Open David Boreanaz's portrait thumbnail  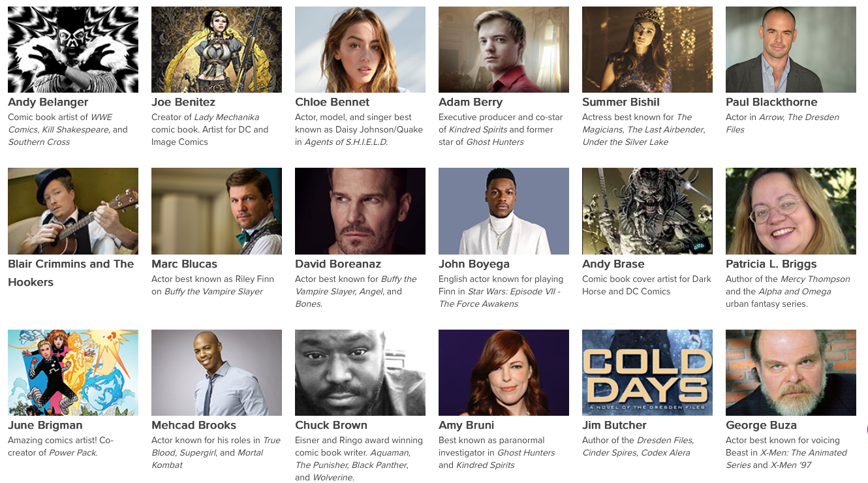click(360, 211)
